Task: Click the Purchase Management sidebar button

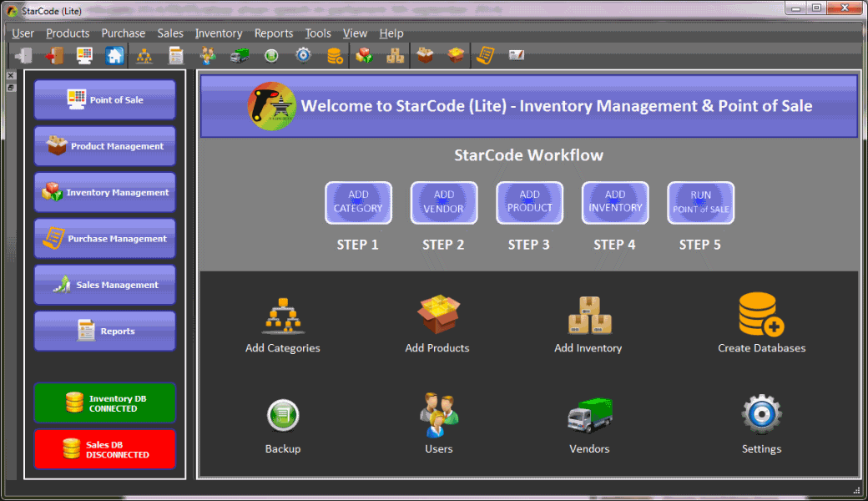Action: point(104,239)
